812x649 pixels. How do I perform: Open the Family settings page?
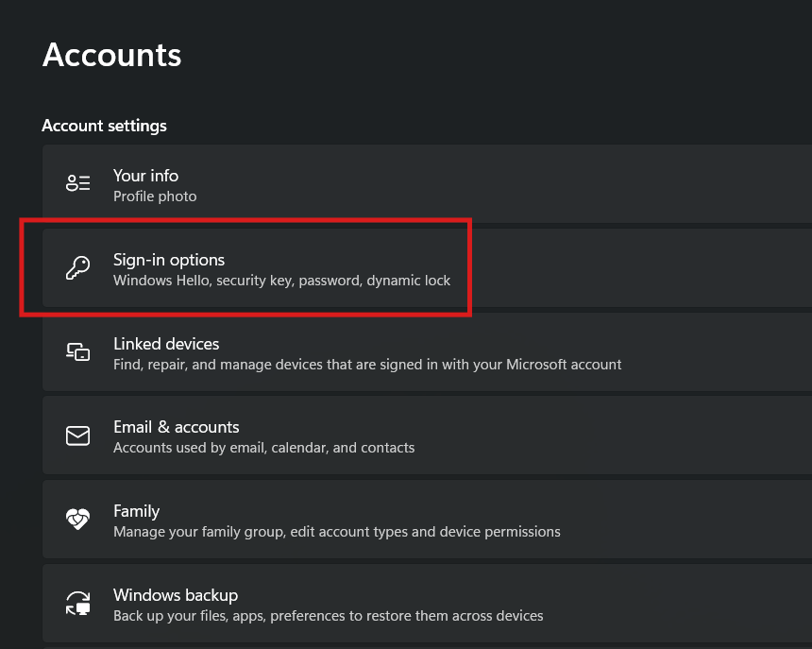click(x=283, y=520)
